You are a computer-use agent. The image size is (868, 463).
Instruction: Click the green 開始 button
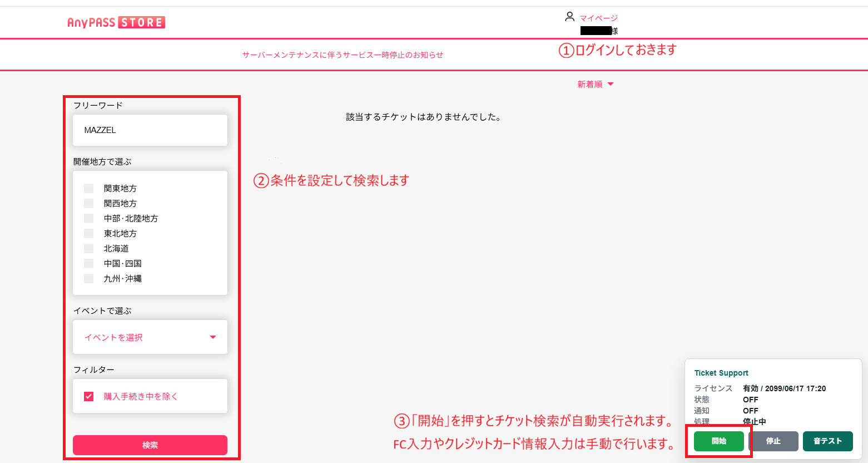point(719,441)
